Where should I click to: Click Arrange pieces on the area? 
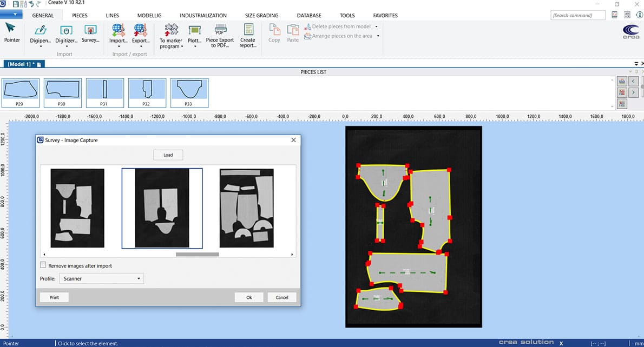coord(340,36)
